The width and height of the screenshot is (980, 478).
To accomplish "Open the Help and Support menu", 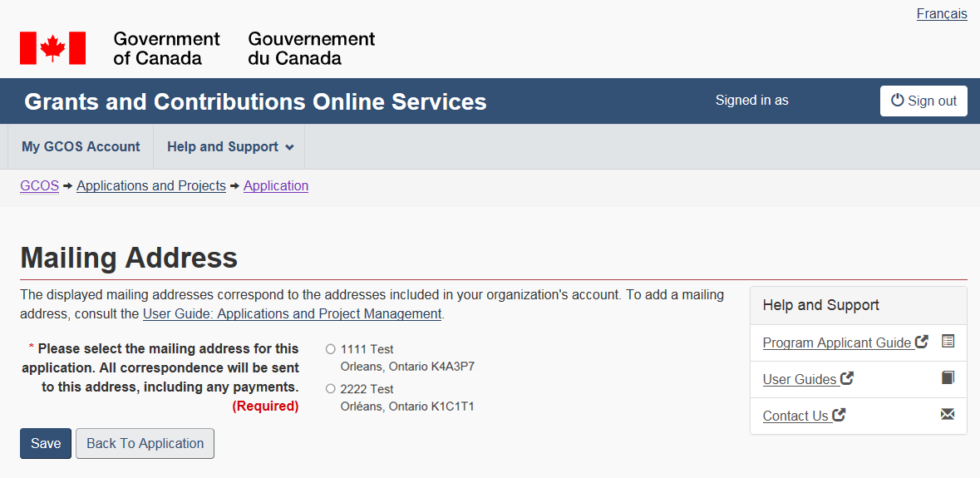I will coord(223,147).
